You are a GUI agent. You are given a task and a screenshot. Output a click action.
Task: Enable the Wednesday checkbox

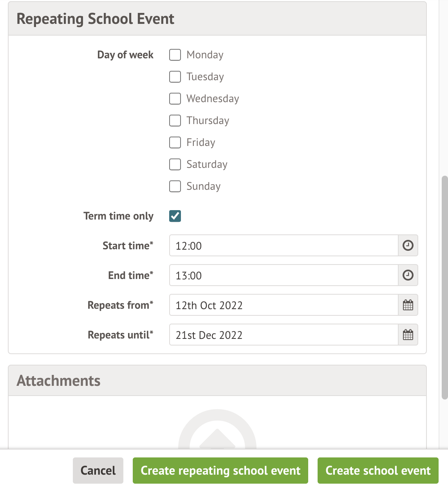[175, 99]
